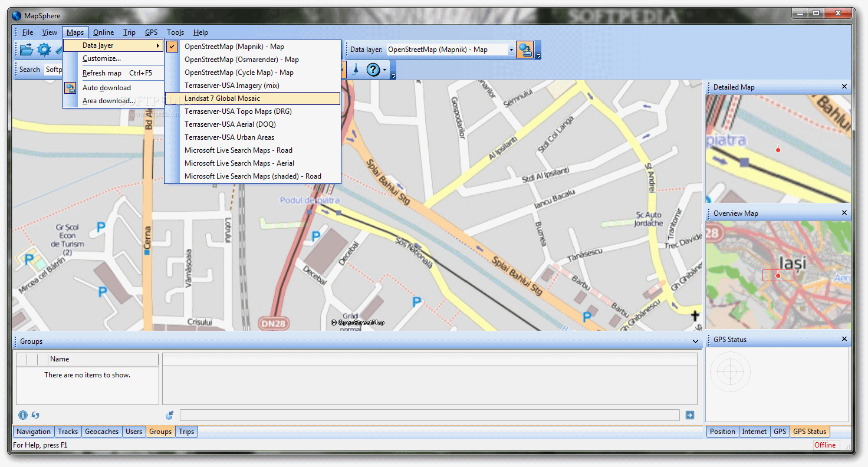The width and height of the screenshot is (868, 467).
Task: Open the File menu
Action: click(28, 32)
